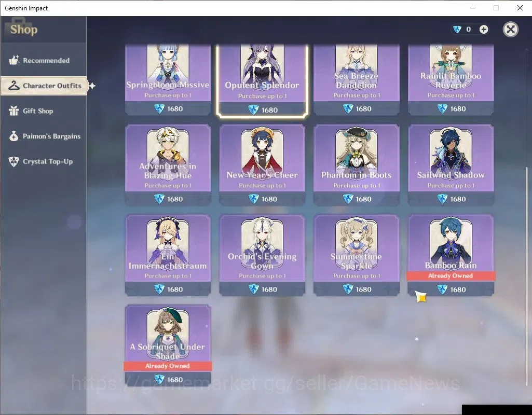This screenshot has height=415, width=532.
Task: Click the crystal icon under Summertime Sparkle
Action: (348, 289)
